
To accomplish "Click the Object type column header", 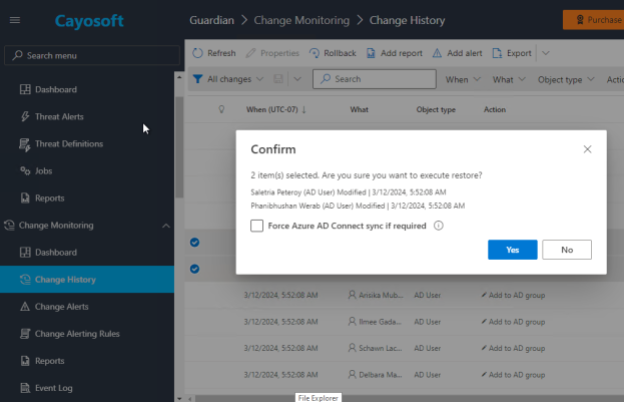I will [x=436, y=109].
